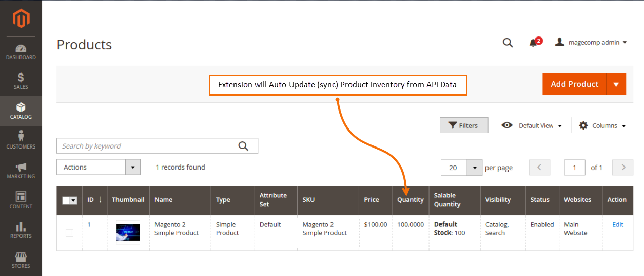Click the Magento logo icon
Screen dimensions: 644x276
click(x=21, y=19)
